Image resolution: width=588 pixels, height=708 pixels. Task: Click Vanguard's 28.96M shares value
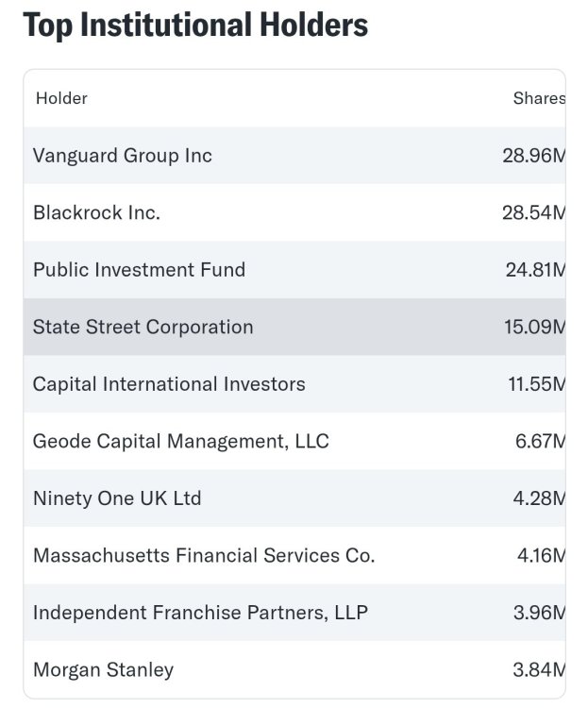point(533,156)
